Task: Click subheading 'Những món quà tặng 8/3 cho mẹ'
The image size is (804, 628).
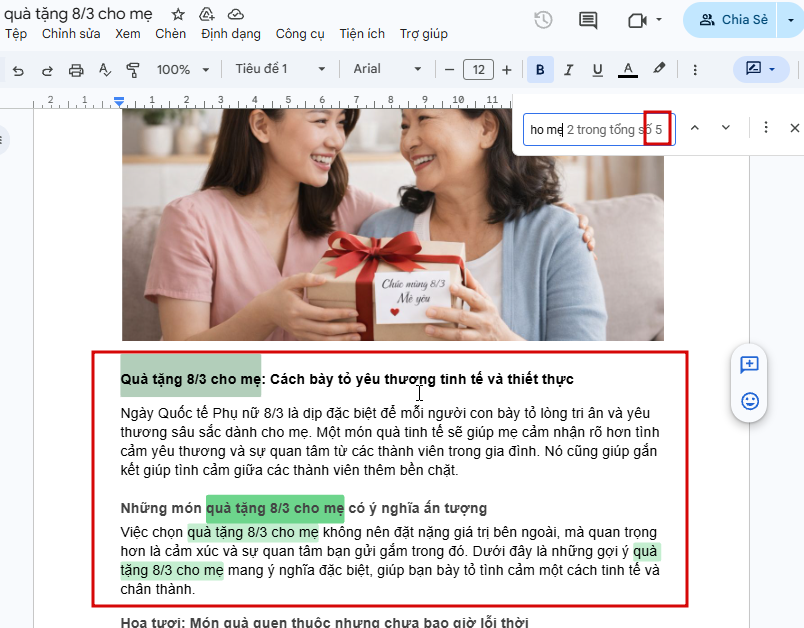Action: tap(304, 509)
